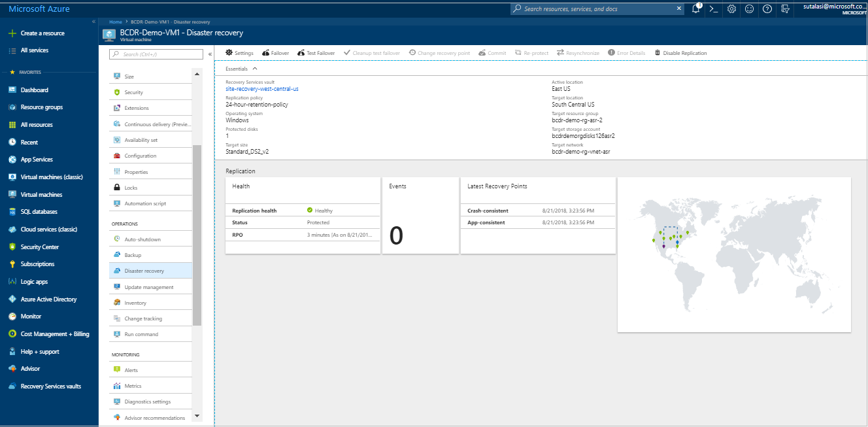The height and width of the screenshot is (427, 868).
Task: Open Recent in the sidebar
Action: coord(24,142)
